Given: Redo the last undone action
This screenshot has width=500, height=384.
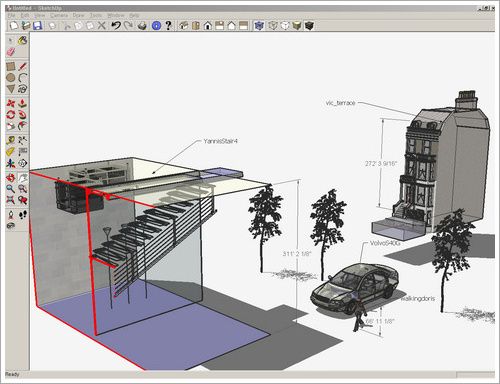Looking at the screenshot, I should pos(128,25).
